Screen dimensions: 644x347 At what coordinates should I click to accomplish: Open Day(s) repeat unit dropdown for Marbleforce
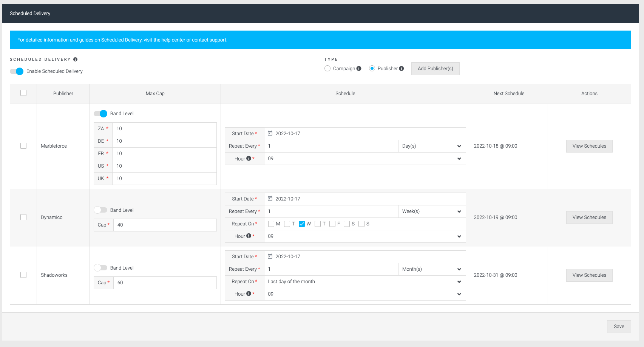432,146
